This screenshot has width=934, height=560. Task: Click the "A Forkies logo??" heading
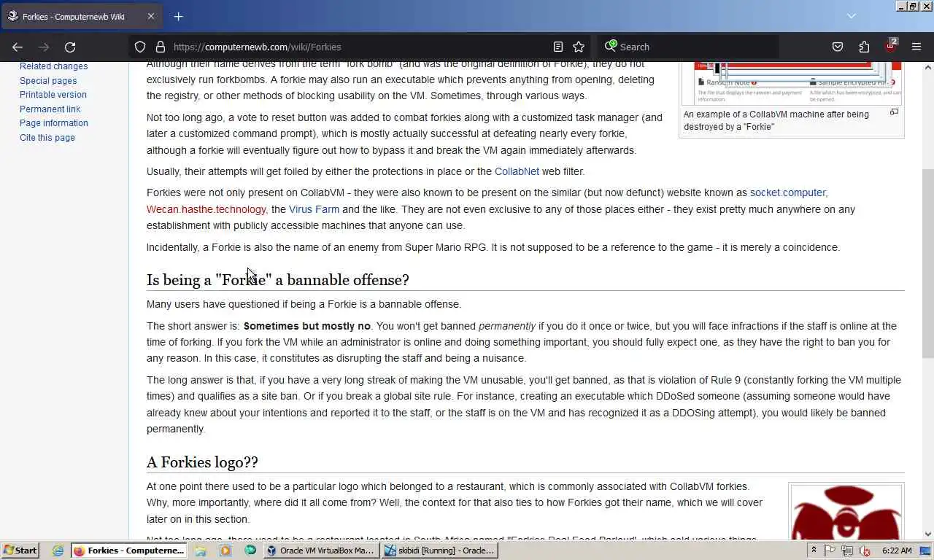pos(202,462)
